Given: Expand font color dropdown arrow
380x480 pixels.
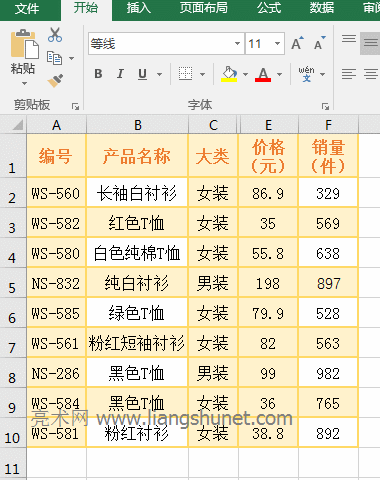Looking at the screenshot, I should click(x=280, y=74).
